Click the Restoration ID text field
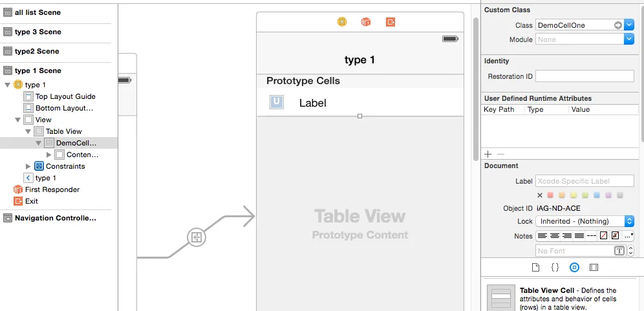Viewport: 644px width, 311px height. (585, 76)
